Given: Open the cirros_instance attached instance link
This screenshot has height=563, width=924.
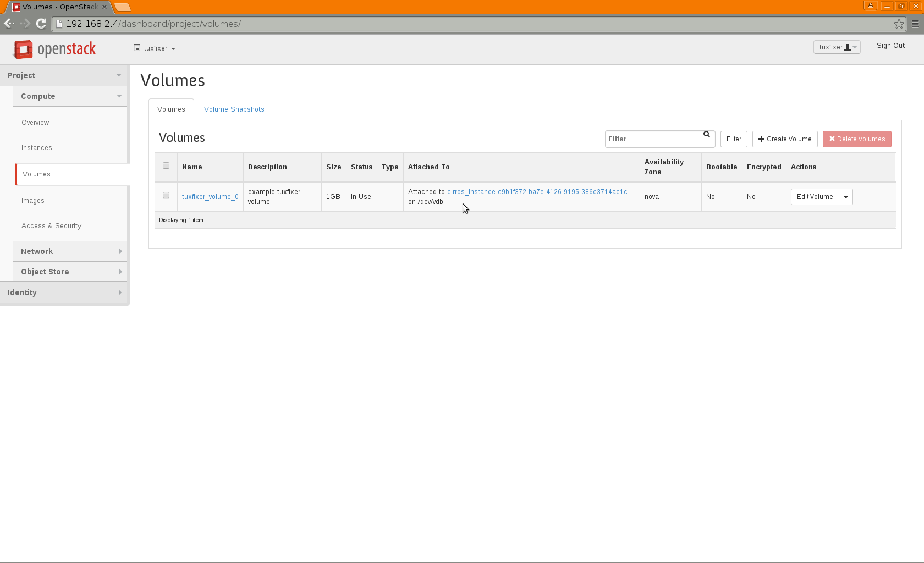Looking at the screenshot, I should [537, 192].
